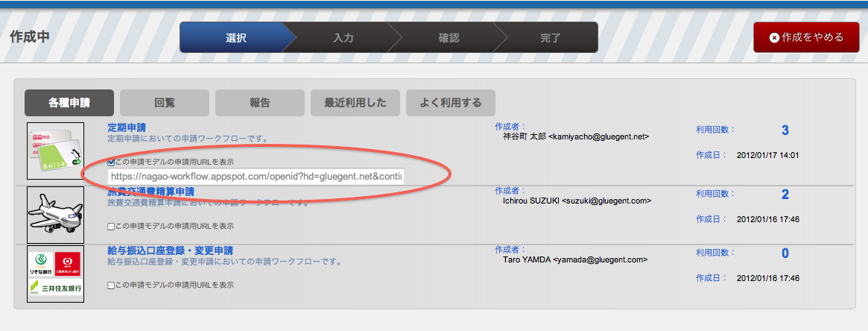This screenshot has width=868, height=331.
Task: Click the 作成をやめる cancel button
Action: pyautogui.click(x=806, y=37)
